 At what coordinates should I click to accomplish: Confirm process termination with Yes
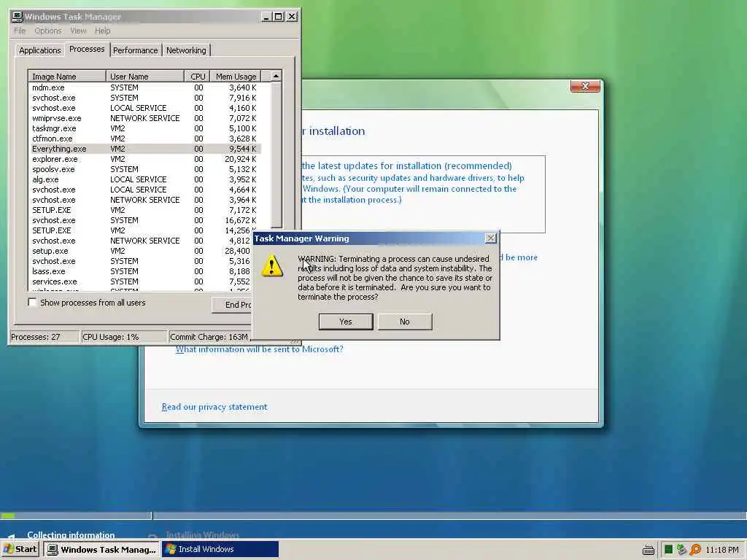pos(345,322)
